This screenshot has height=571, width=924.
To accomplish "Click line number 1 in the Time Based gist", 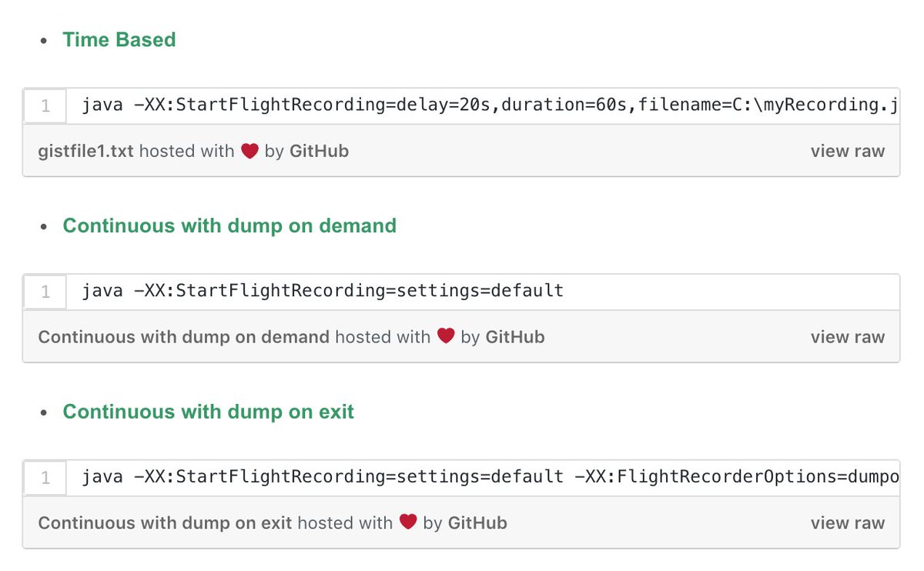I will pyautogui.click(x=45, y=105).
